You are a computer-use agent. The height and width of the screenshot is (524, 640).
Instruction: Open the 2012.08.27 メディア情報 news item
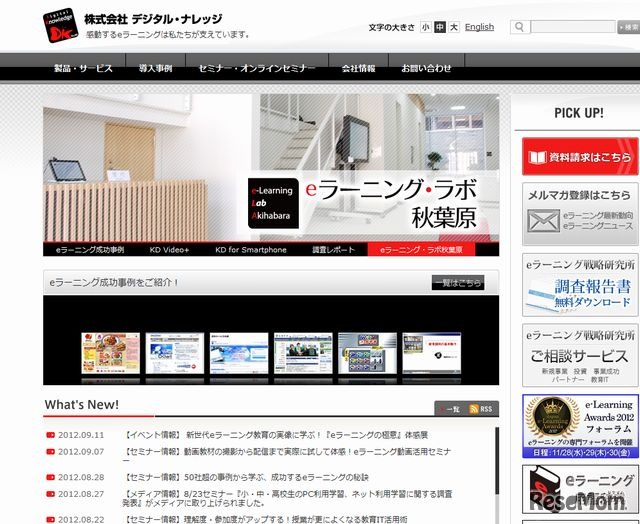(x=287, y=499)
